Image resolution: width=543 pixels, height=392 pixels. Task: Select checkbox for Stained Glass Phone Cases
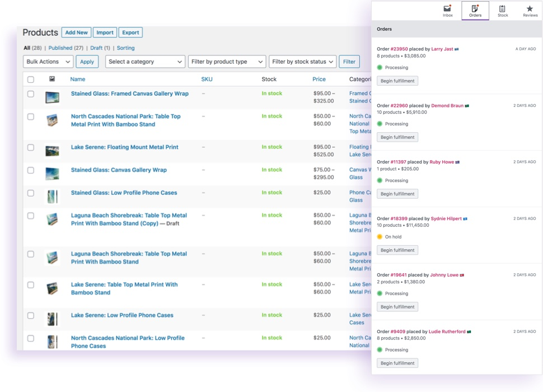[x=31, y=193]
